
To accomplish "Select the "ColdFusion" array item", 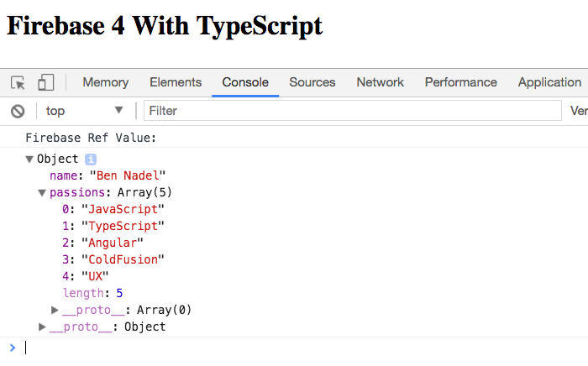I will pyautogui.click(x=113, y=259).
